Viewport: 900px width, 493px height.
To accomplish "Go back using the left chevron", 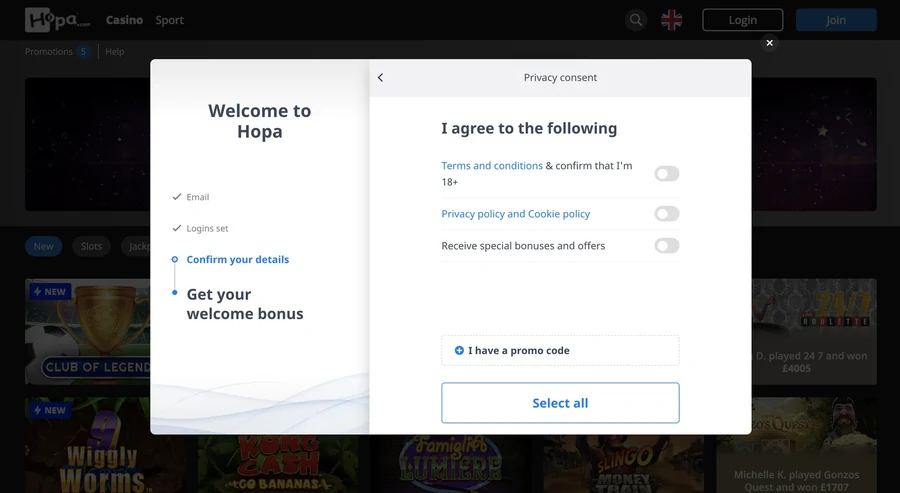I will (381, 77).
